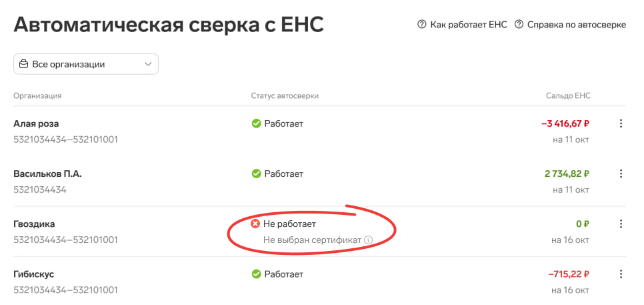
Task: Click red error icon for Гвоздика status
Action: (x=255, y=224)
